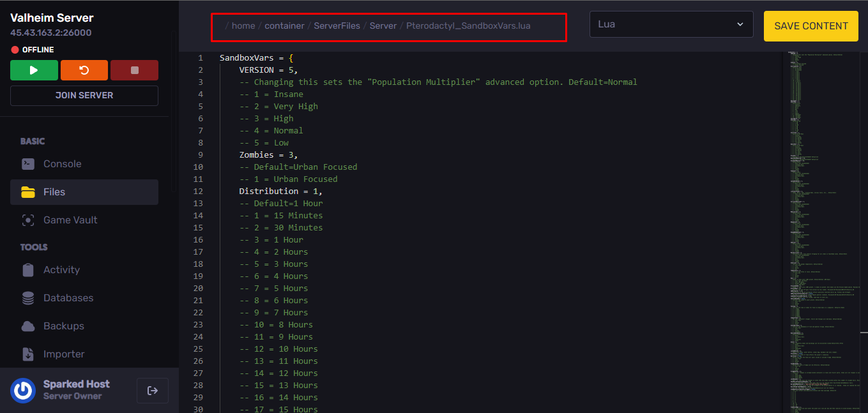Click the Backups cloud icon
The image size is (868, 413).
[x=28, y=326]
